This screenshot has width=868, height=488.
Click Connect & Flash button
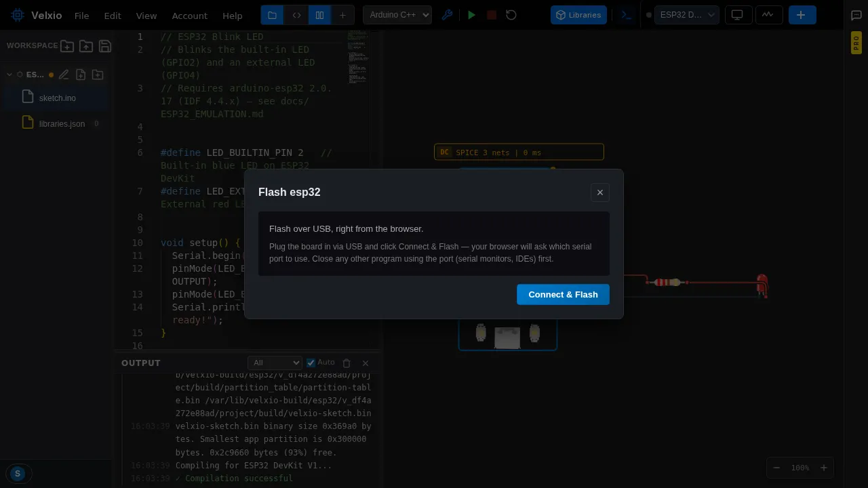(563, 294)
